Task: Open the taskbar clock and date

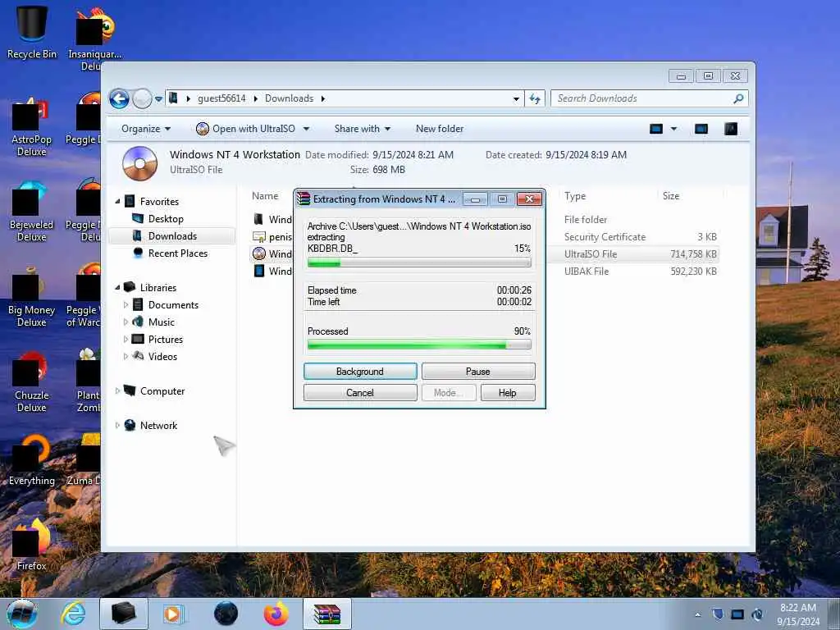Action: click(x=798, y=614)
